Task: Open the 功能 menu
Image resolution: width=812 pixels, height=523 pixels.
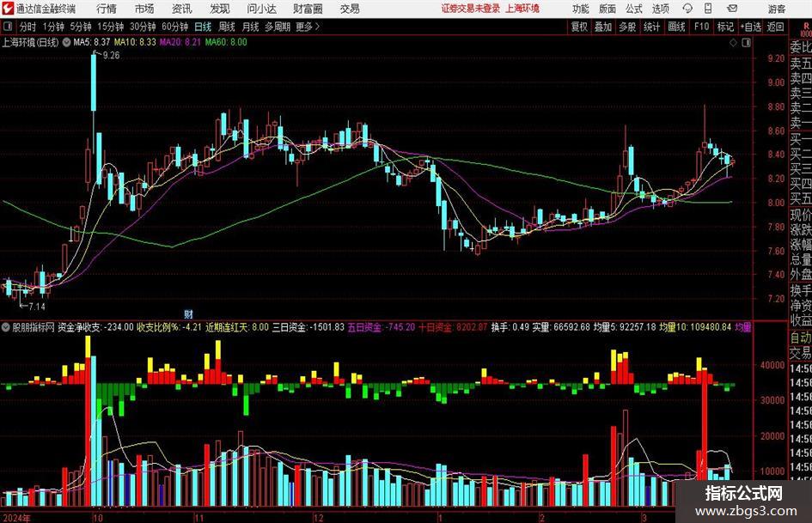Action: [581, 9]
